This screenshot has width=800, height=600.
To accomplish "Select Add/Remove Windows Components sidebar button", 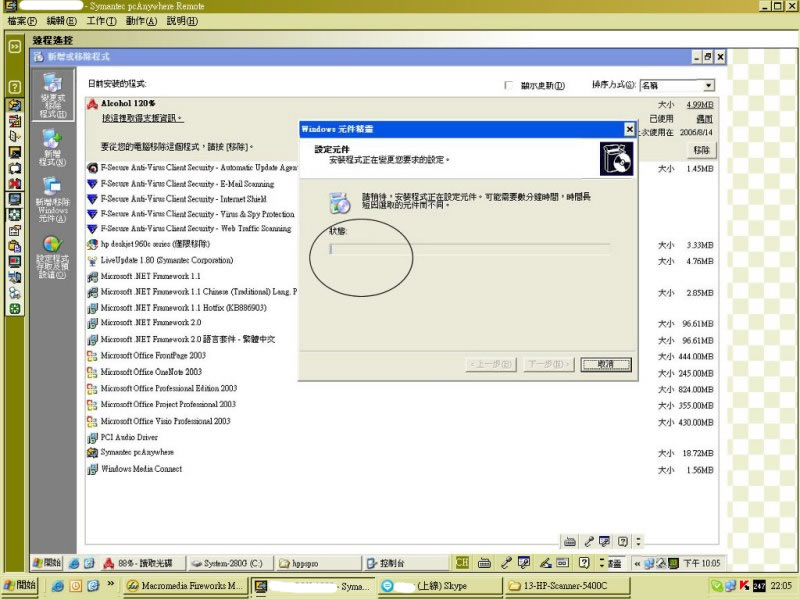I will coord(53,199).
